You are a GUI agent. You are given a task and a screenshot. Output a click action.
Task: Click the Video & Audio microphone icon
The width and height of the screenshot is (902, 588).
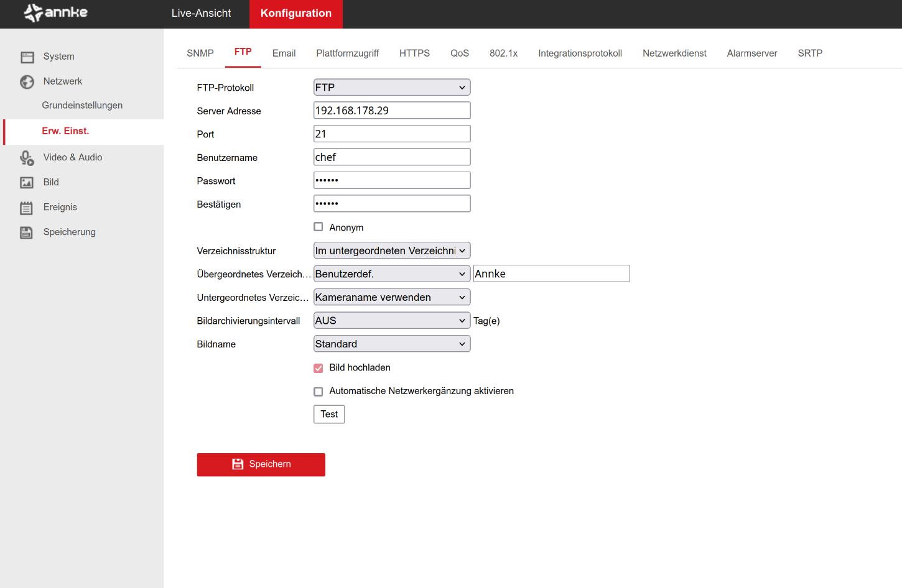[27, 158]
